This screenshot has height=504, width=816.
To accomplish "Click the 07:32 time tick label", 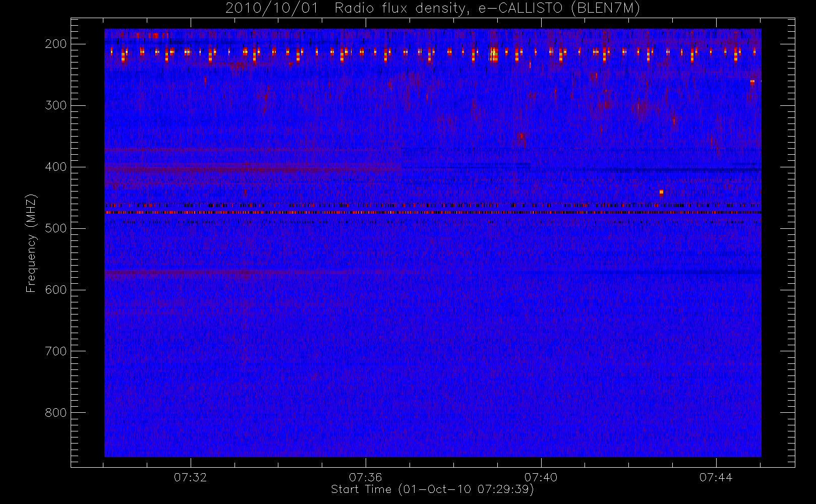I will point(191,477).
